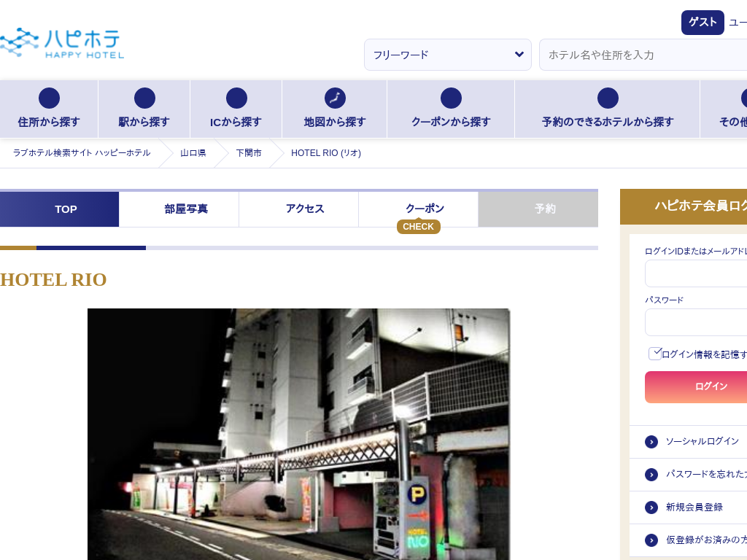Open クーポンから探す navigation item
Screen dimensions: 747x560
click(x=451, y=109)
